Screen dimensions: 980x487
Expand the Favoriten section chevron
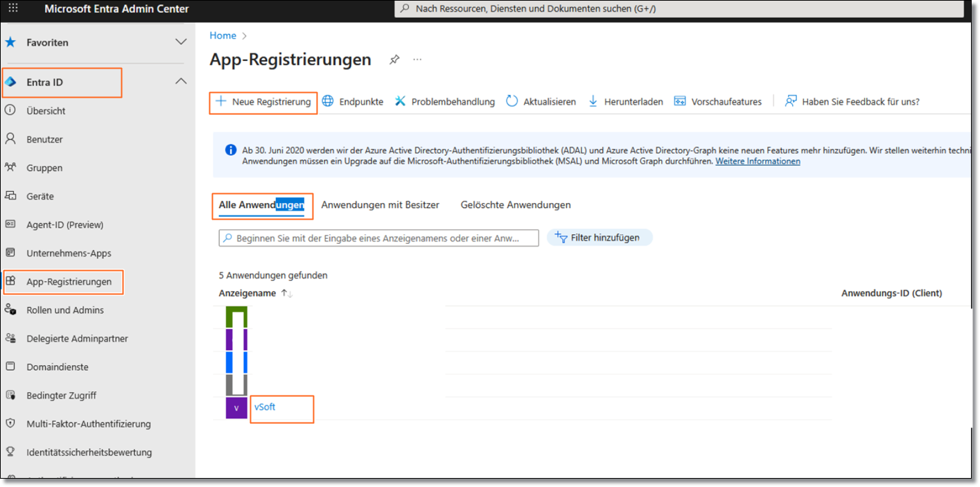[x=181, y=42]
